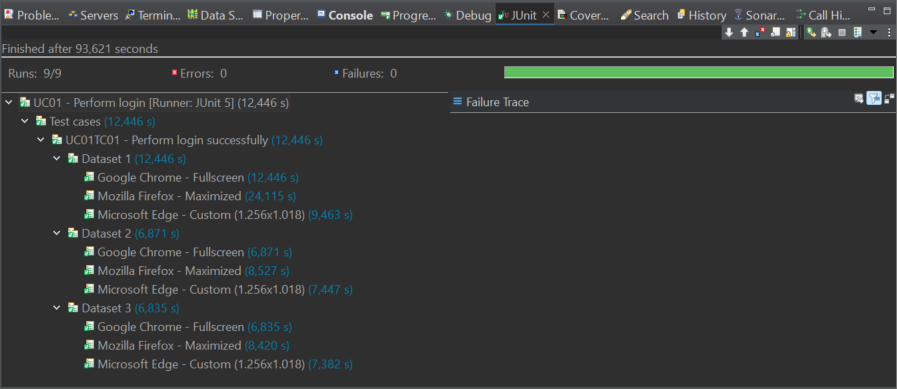Open the Data Source Explorer tab
Screen dimensions: 897x389
point(215,15)
